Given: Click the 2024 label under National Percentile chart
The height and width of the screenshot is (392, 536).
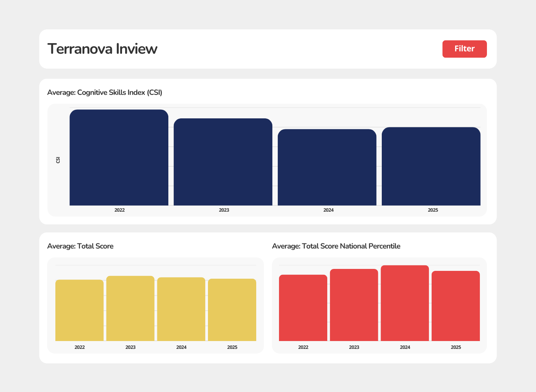Looking at the screenshot, I should [405, 347].
